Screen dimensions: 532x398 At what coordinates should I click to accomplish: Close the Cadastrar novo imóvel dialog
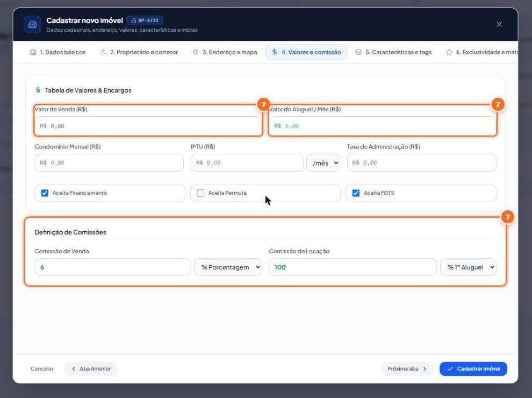[x=499, y=24]
